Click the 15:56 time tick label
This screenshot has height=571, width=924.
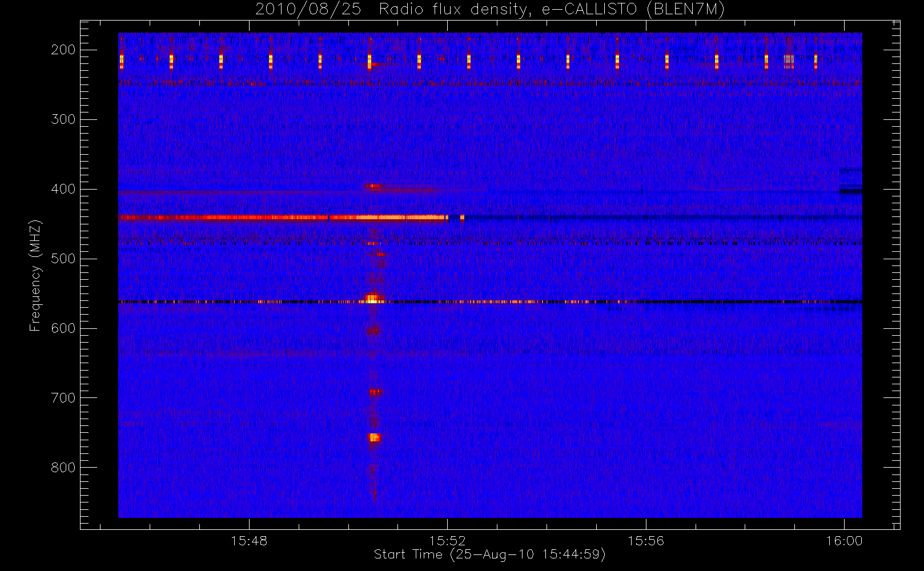click(646, 541)
